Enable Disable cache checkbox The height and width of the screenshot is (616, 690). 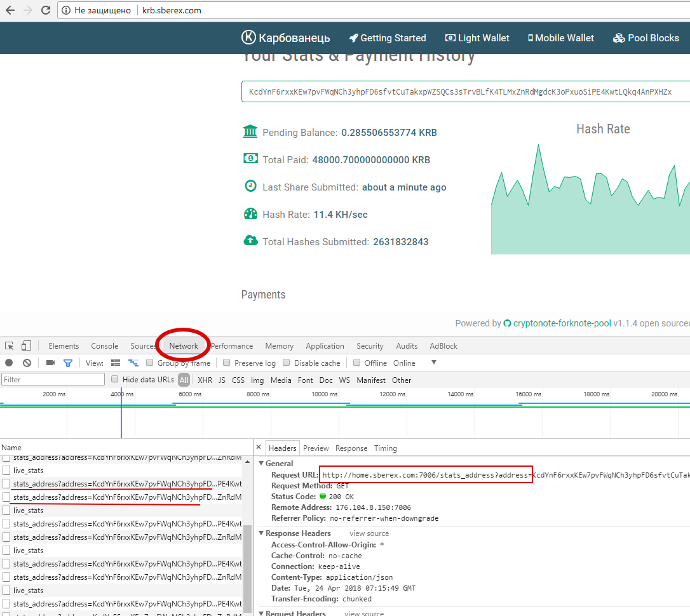tap(287, 363)
